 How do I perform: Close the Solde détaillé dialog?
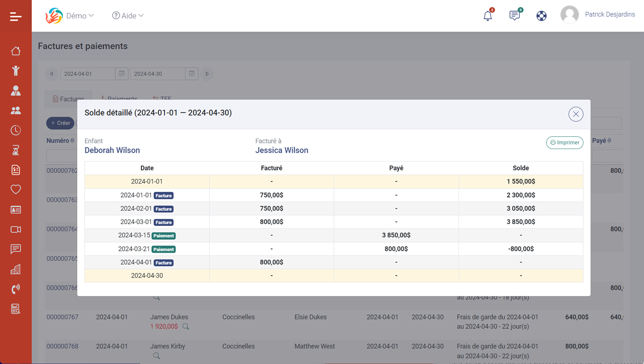tap(575, 114)
